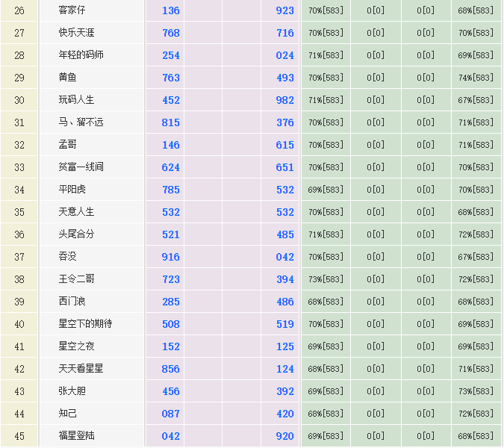This screenshot has height=448, width=504.
Task: Select the 头尾合分 row name
Action: (76, 234)
